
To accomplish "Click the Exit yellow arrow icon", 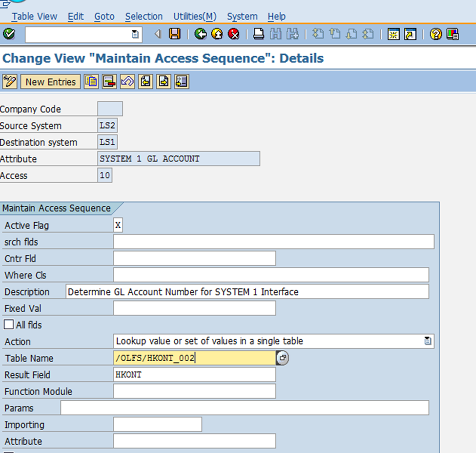I will coord(216,34).
